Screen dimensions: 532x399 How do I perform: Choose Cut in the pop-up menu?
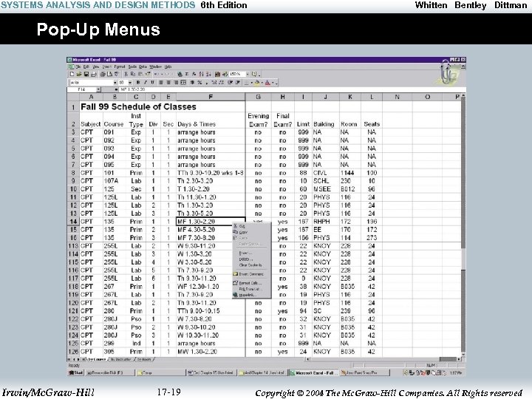pos(252,226)
